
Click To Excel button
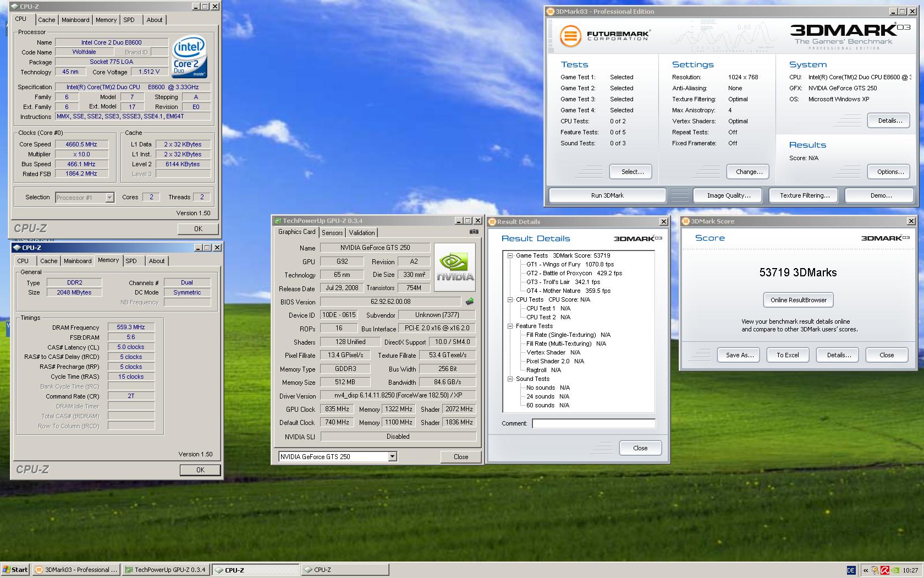click(x=788, y=355)
